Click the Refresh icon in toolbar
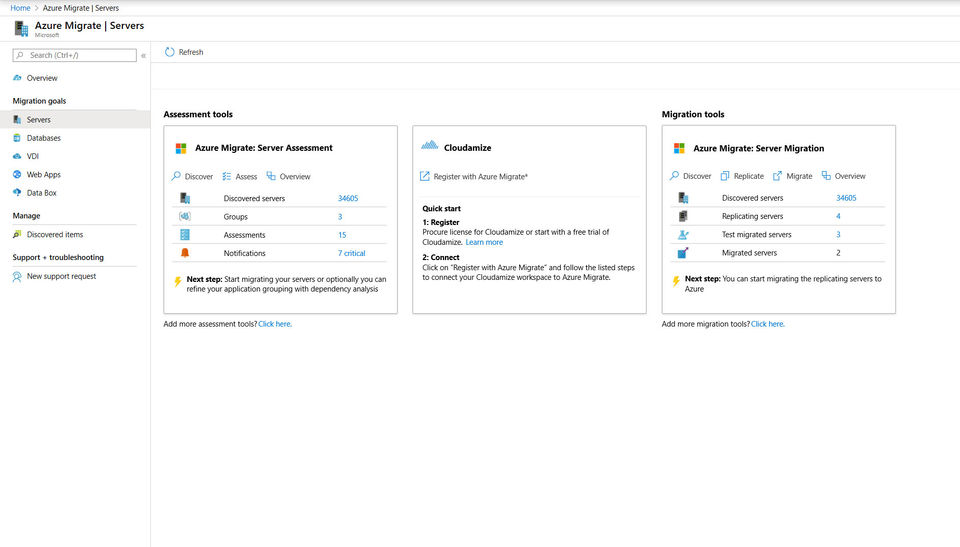Image resolution: width=960 pixels, height=547 pixels. pyautogui.click(x=170, y=52)
